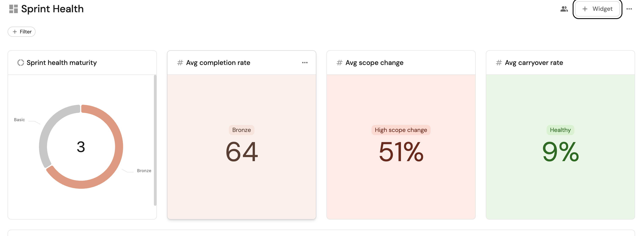Open Avg completion rate widget menu
Screen dimensions: 644x236
point(304,63)
